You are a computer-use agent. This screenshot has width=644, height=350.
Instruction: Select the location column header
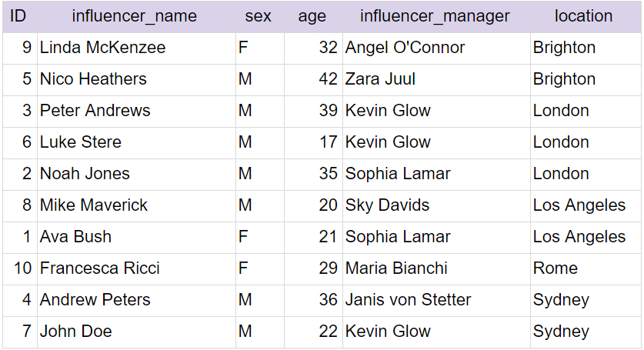pos(583,16)
